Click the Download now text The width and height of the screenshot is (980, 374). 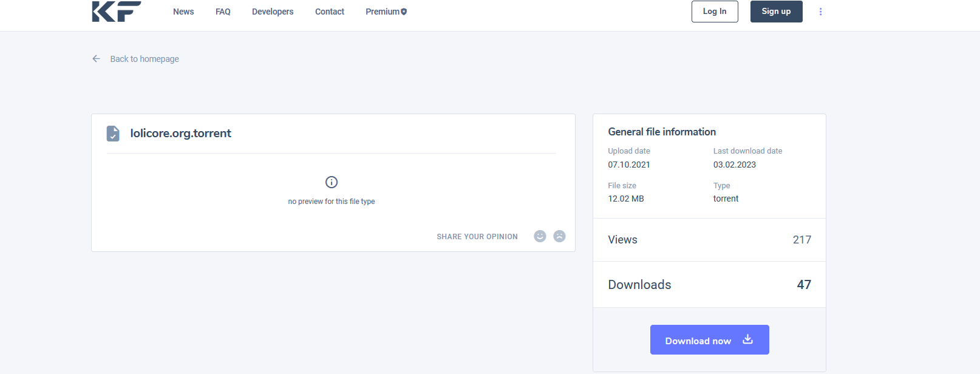pyautogui.click(x=698, y=341)
